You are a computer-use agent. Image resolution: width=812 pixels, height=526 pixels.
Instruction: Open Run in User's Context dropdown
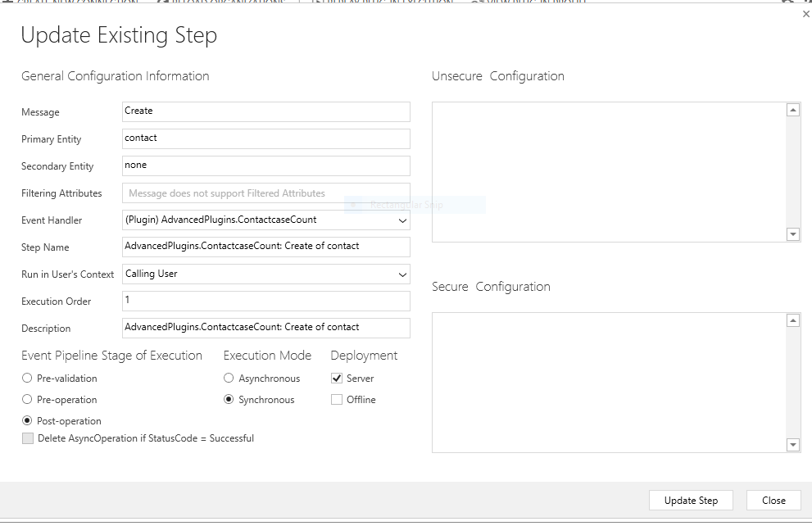pyautogui.click(x=401, y=274)
